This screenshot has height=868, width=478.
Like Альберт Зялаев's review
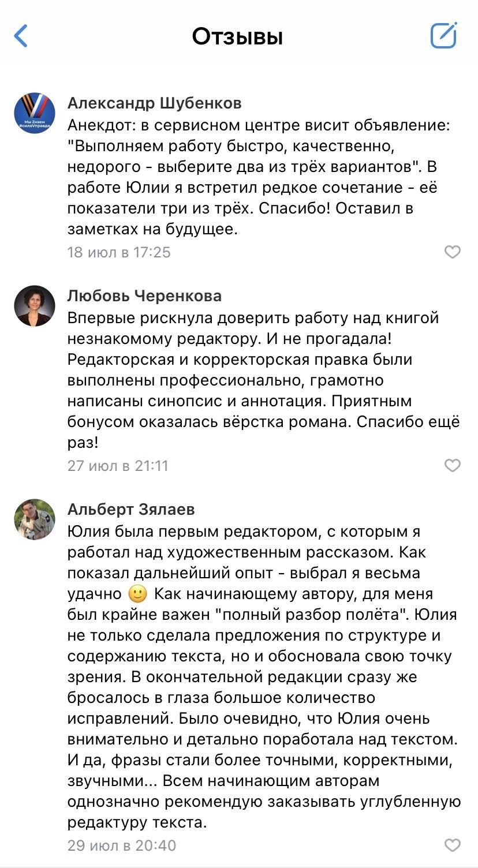(x=452, y=845)
